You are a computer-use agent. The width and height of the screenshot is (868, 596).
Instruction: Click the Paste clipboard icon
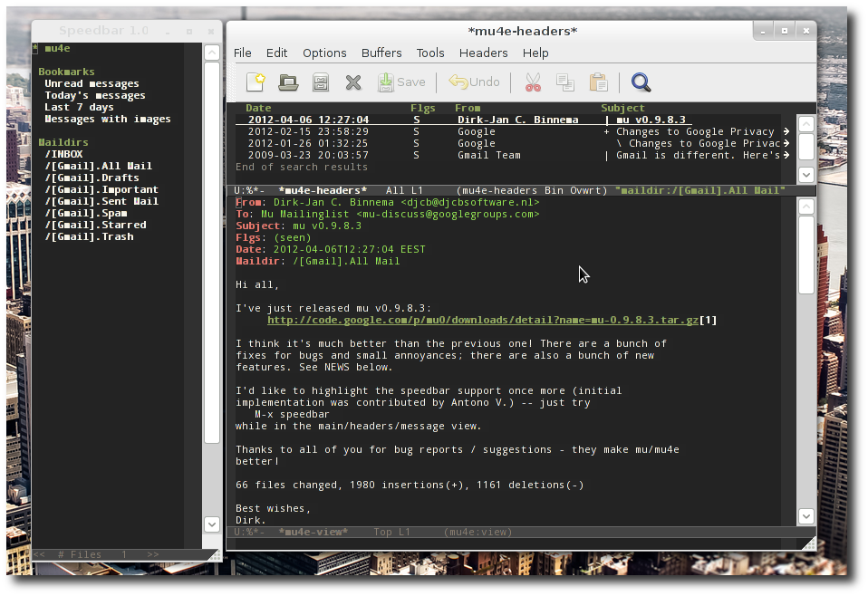point(598,82)
